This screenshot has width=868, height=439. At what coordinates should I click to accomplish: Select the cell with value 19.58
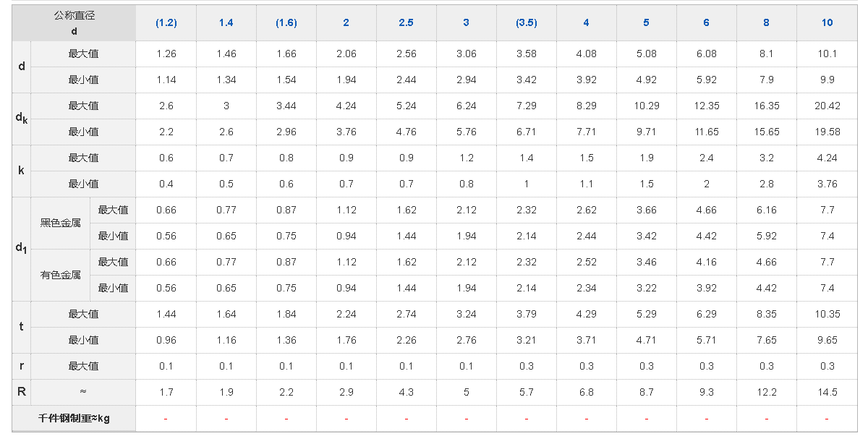coord(827,132)
